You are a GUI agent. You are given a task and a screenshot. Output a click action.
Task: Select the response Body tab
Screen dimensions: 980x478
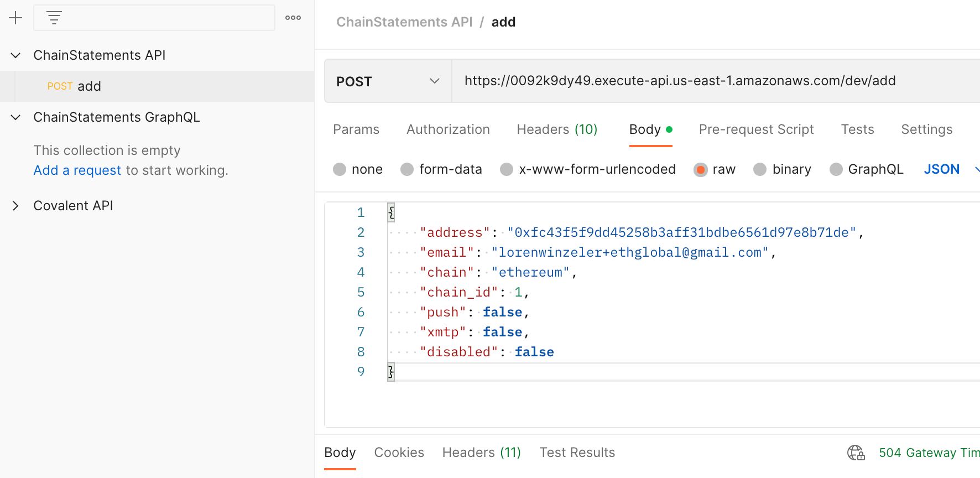coord(340,453)
